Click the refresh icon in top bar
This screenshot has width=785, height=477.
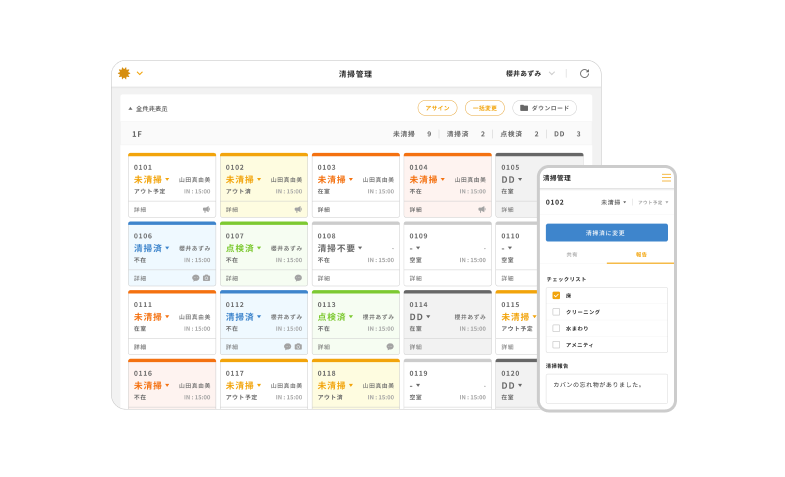(584, 73)
